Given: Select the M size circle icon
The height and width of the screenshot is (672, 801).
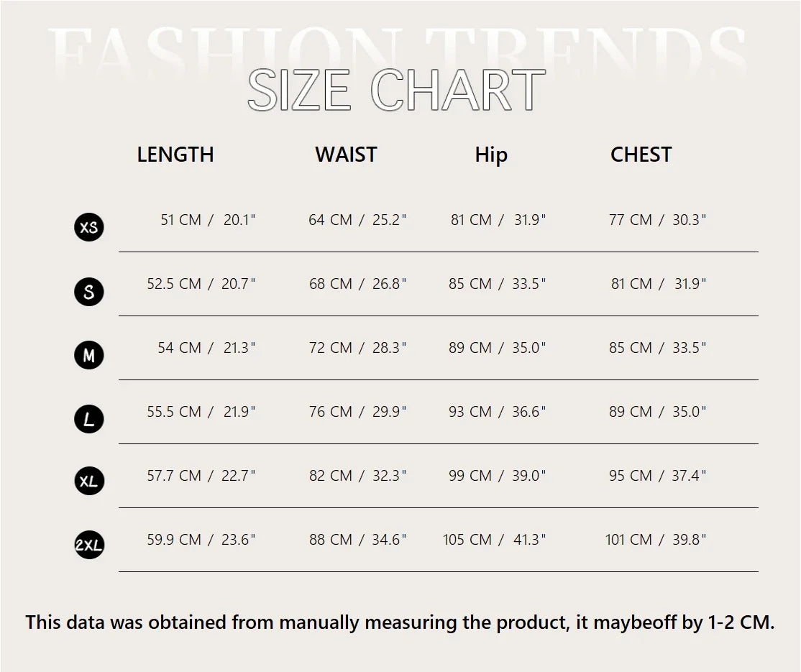Looking at the screenshot, I should [x=89, y=355].
